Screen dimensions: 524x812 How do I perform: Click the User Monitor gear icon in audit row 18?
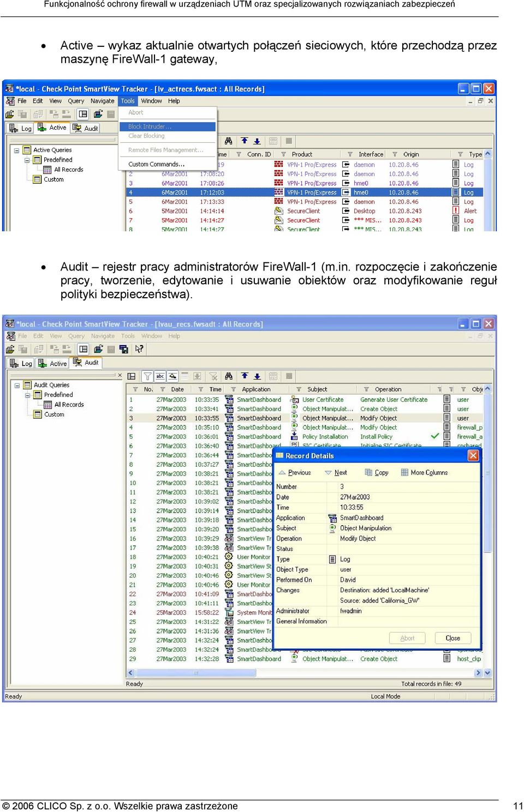coord(229,557)
